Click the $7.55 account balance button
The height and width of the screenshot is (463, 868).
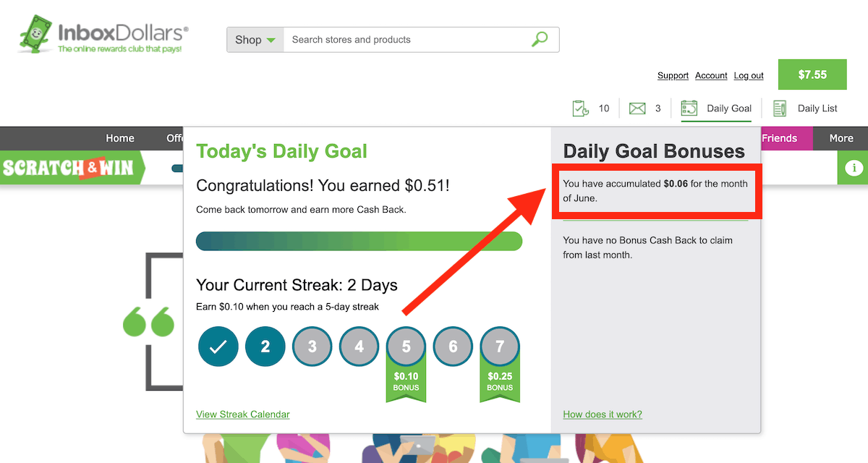coord(812,74)
